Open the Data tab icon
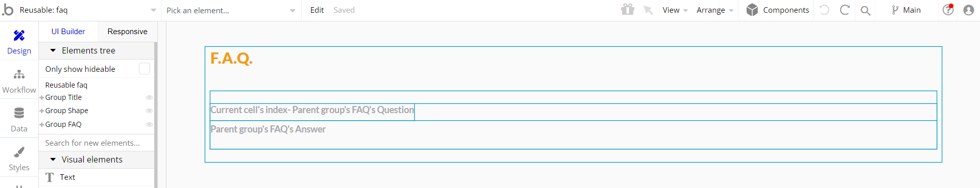The width and height of the screenshot is (980, 188). click(x=19, y=113)
